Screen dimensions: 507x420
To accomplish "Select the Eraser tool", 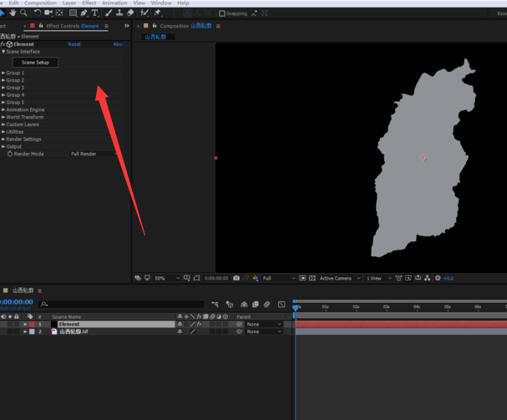I will [130, 13].
